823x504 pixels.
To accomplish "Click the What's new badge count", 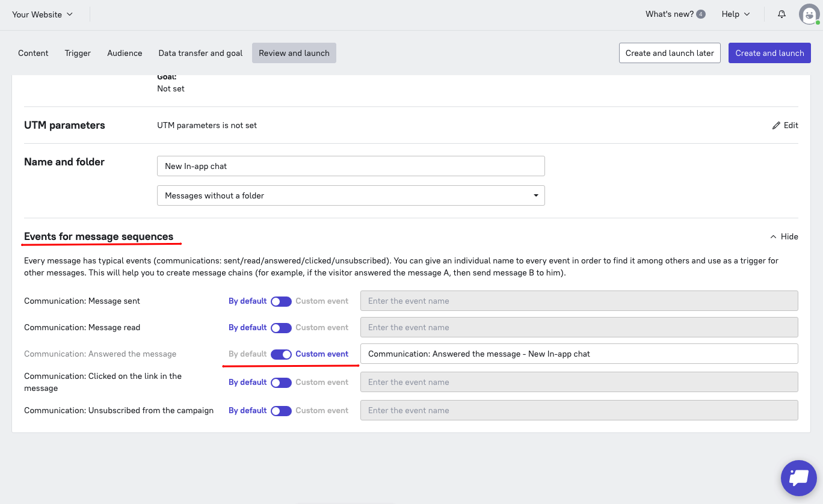I will pos(701,14).
